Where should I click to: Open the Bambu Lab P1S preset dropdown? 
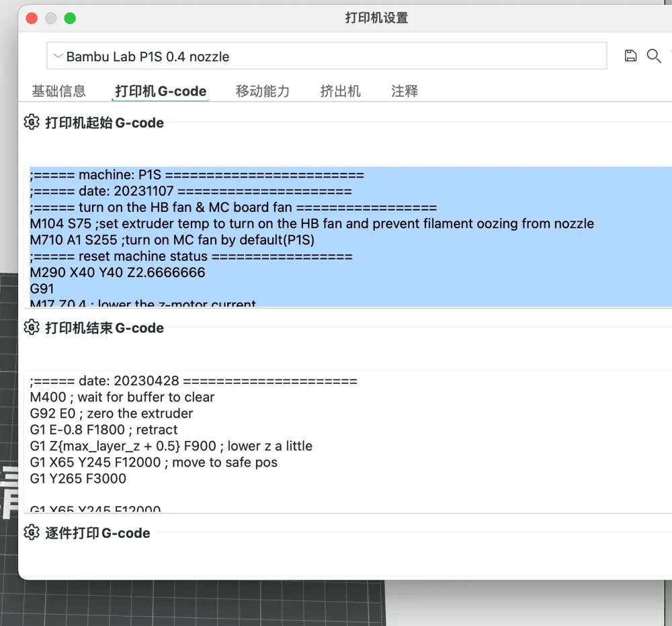[x=326, y=56]
